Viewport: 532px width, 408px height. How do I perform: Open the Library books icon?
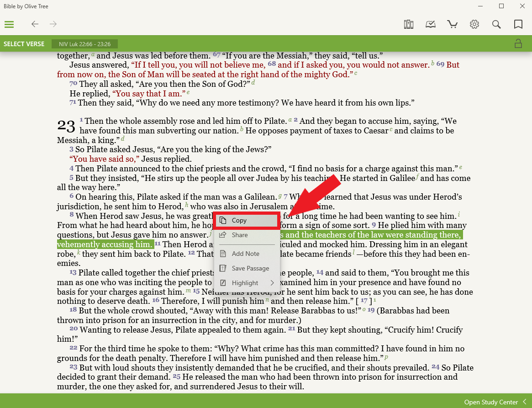point(409,24)
